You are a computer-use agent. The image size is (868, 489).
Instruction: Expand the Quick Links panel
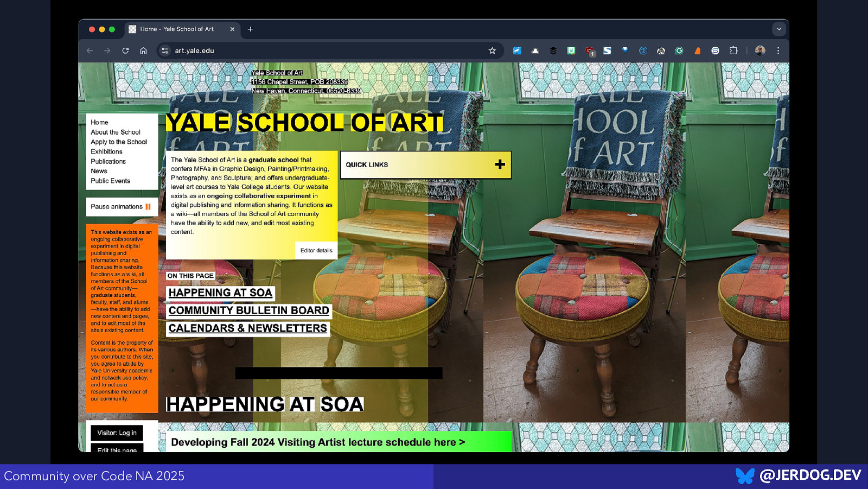coord(426,165)
